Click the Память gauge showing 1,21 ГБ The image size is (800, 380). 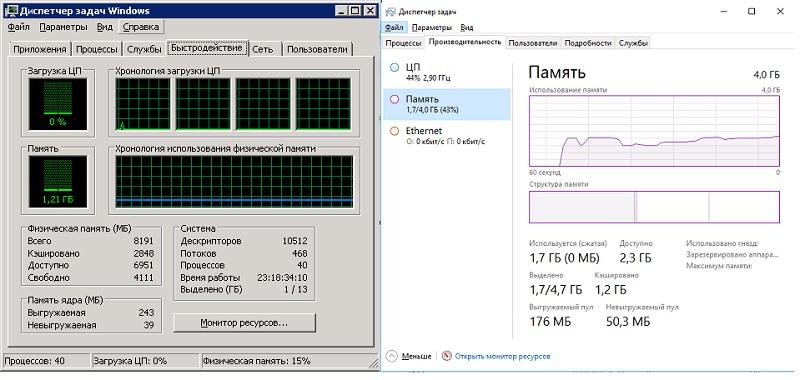[58, 182]
